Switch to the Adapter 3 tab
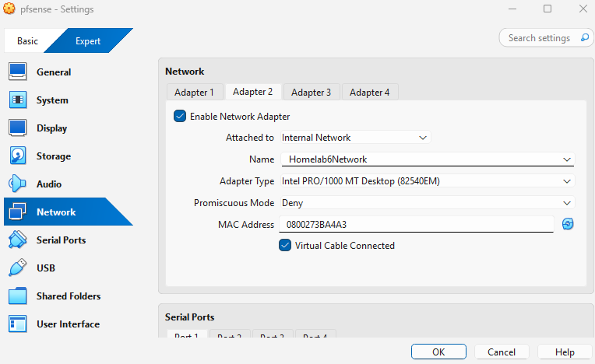 click(312, 92)
